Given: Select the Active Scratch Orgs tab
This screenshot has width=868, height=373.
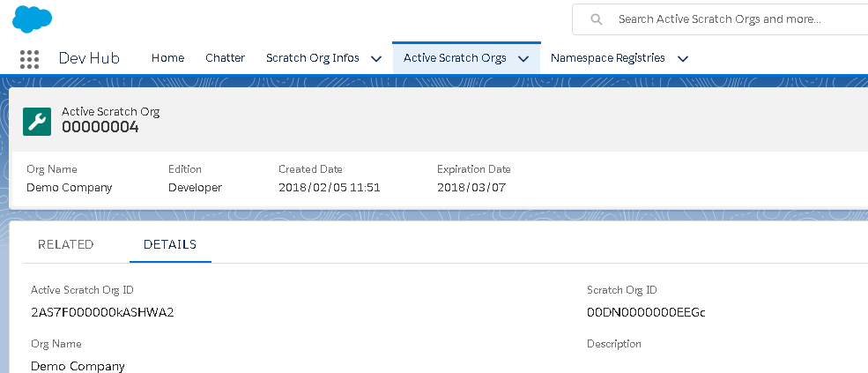Looking at the screenshot, I should (455, 58).
